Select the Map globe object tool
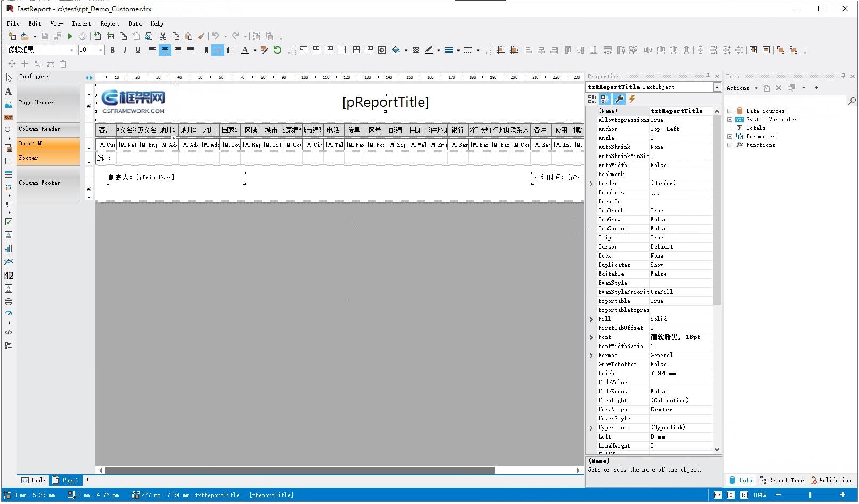Viewport: 859px width, 504px height. [x=9, y=302]
